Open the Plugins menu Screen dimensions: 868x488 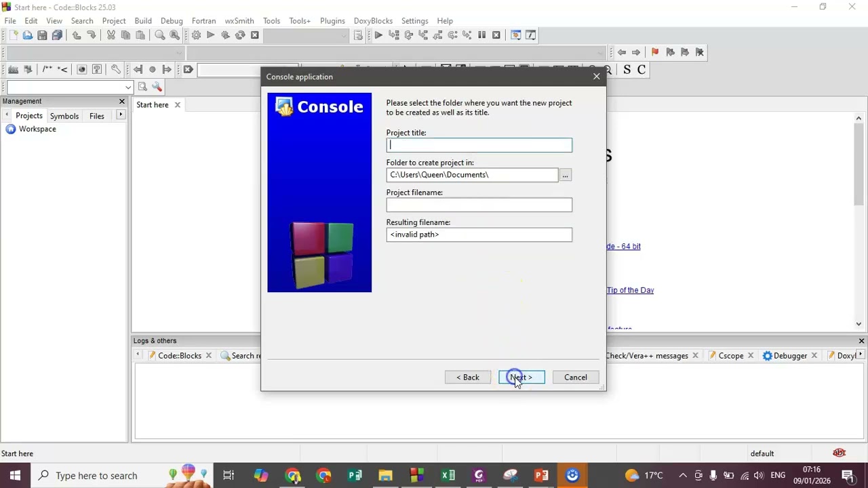pos(332,21)
